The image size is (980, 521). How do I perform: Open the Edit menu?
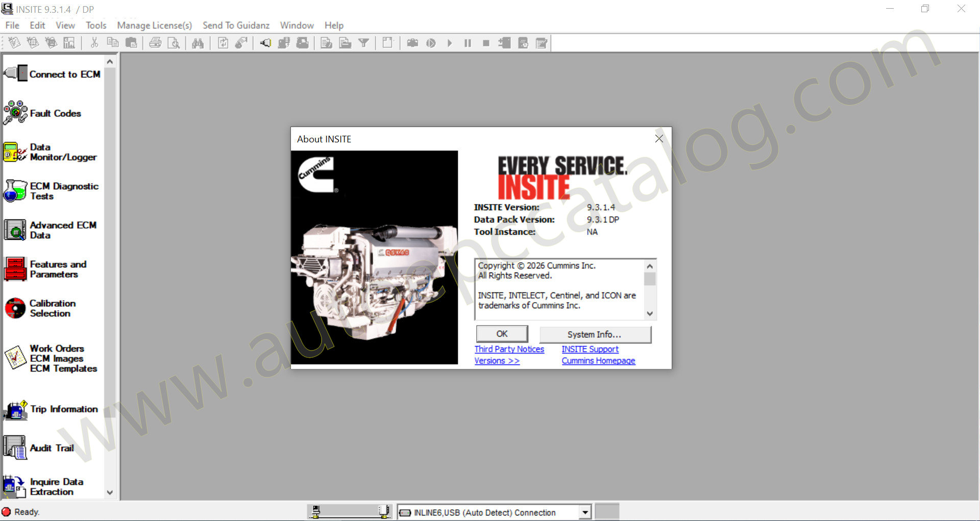[x=37, y=25]
